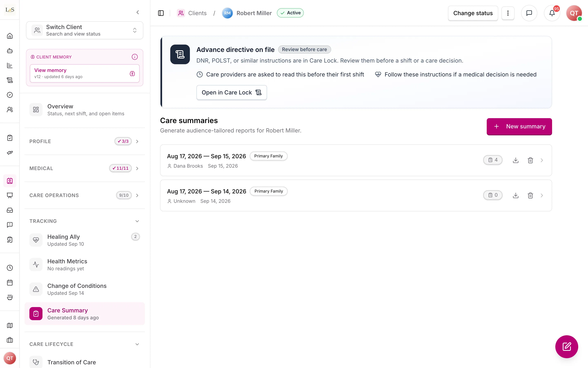The height and width of the screenshot is (368, 588).
Task: Open the three-dot more options menu
Action: coord(508,13)
